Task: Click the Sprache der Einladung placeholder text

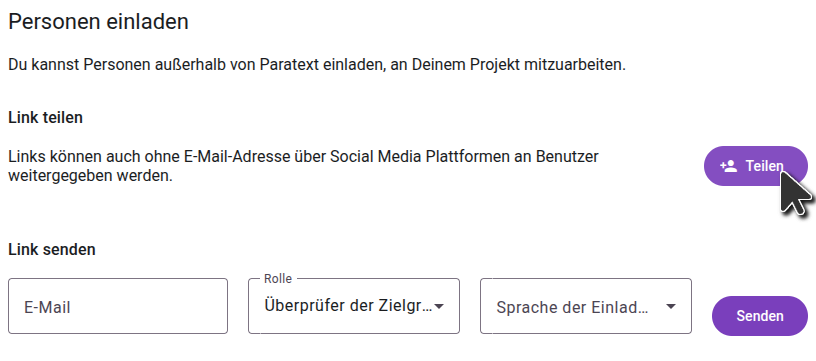Action: (572, 307)
